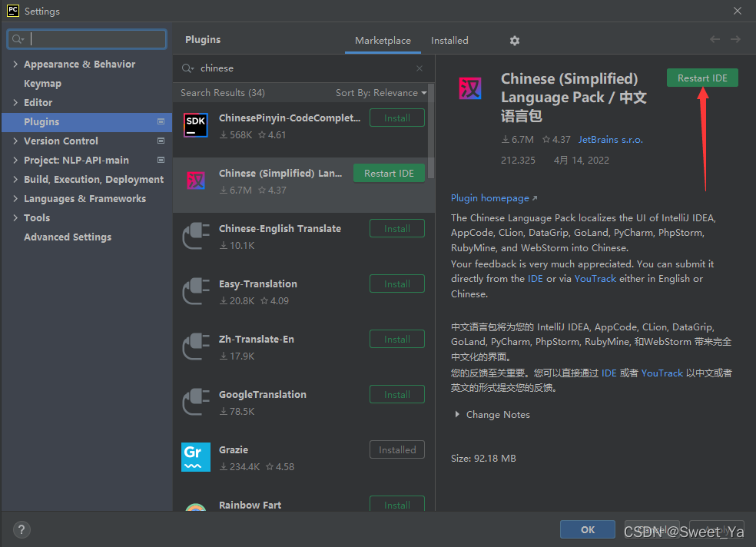Image resolution: width=756 pixels, height=547 pixels.
Task: Click the Plugins project-level marker icon
Action: tap(161, 121)
